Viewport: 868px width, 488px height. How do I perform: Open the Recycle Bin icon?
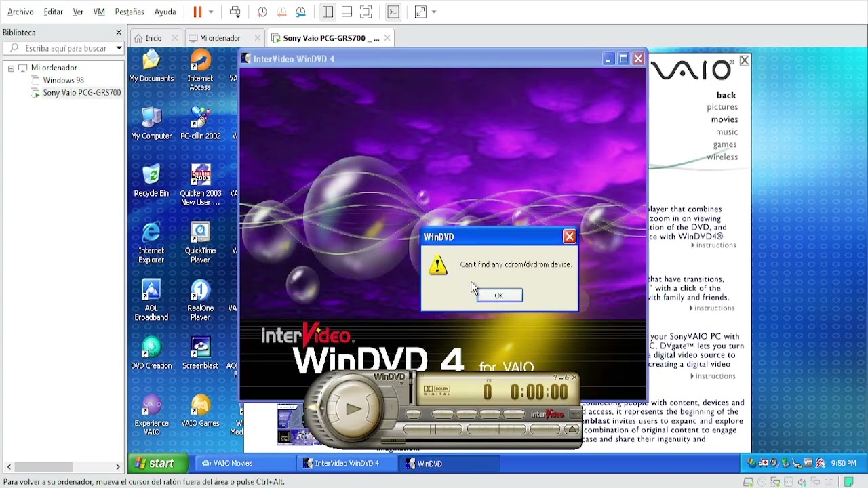click(151, 182)
